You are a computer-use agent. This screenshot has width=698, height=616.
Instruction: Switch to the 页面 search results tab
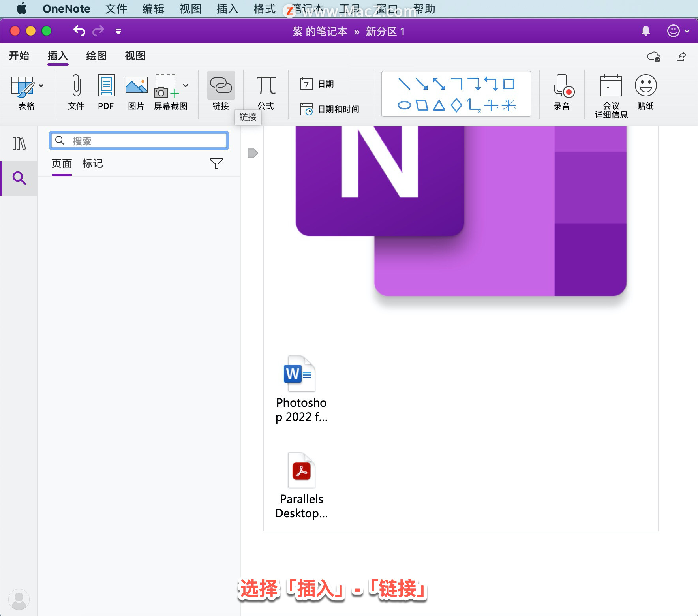pos(62,163)
